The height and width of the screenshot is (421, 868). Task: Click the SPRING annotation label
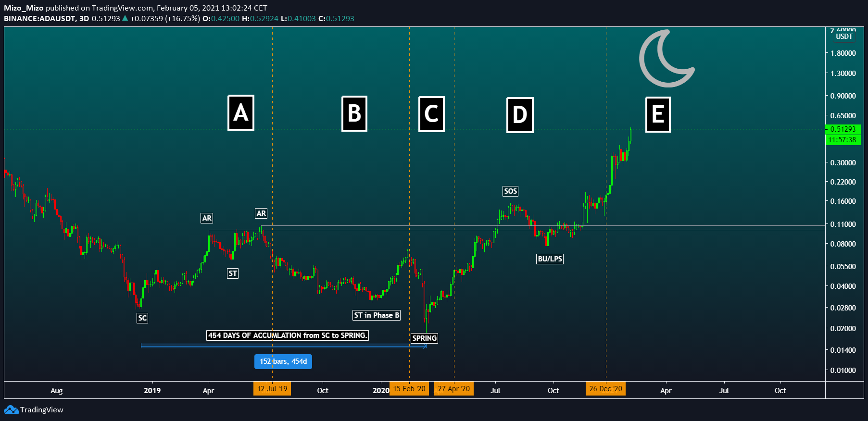[x=424, y=338]
